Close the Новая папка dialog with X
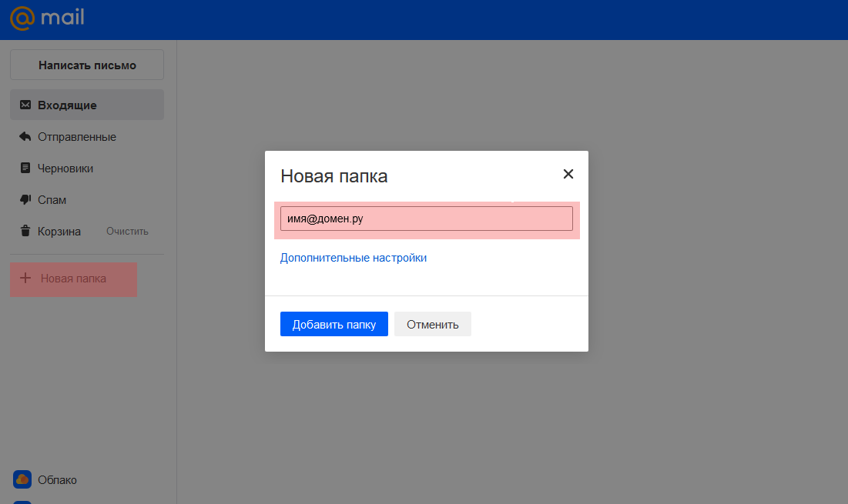 (568, 174)
